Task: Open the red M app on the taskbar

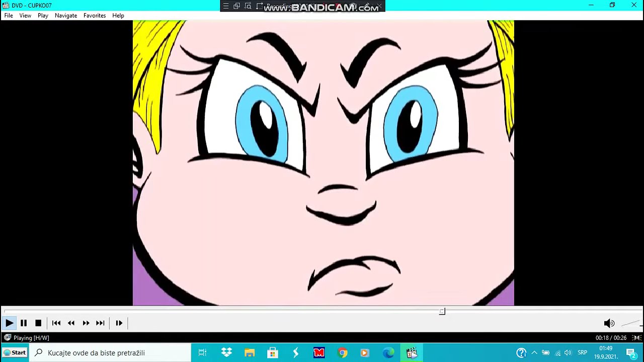Action: click(319, 353)
